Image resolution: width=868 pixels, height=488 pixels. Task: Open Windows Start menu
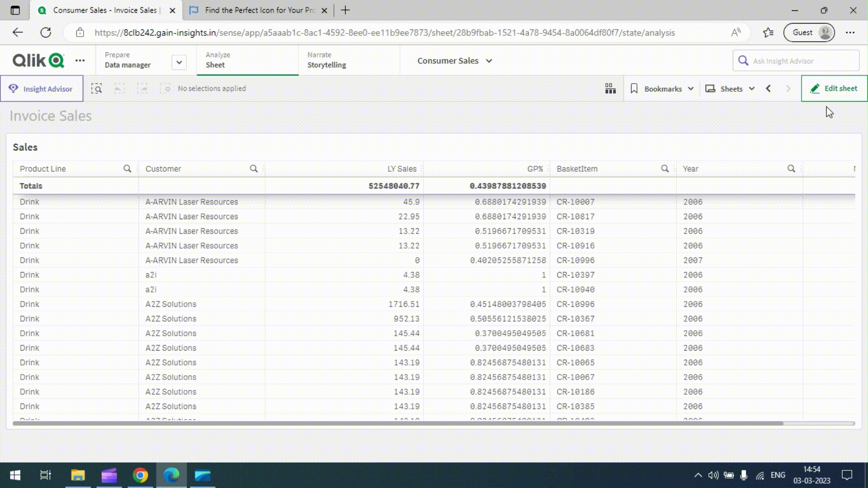[x=15, y=475]
